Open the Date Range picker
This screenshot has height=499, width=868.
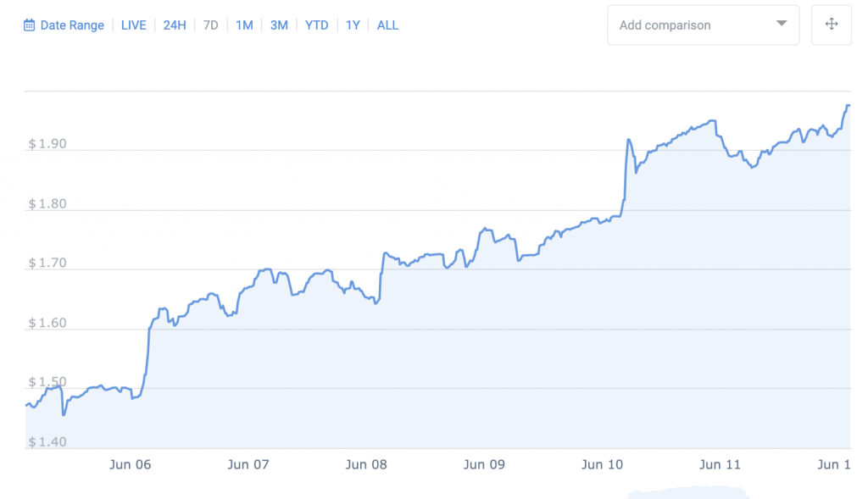point(72,25)
